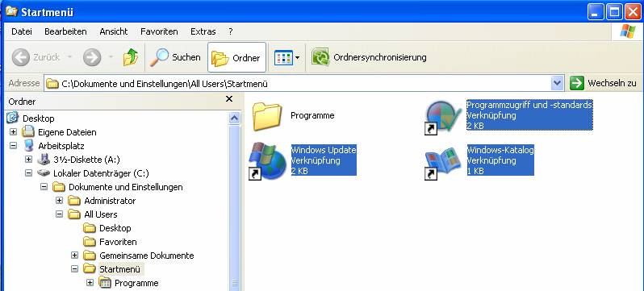Click the Windows-Katalog file name label
Screen dimensions: 644x291
pos(500,150)
